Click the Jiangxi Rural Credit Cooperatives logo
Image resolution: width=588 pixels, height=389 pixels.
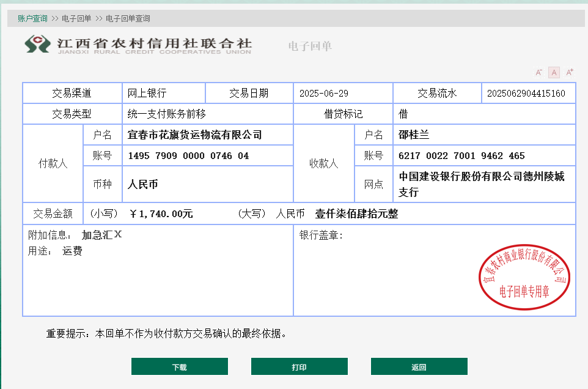[x=138, y=45]
